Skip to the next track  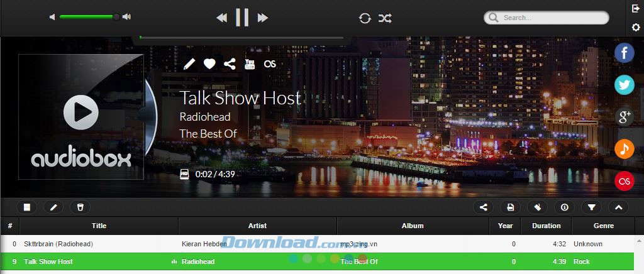tap(262, 18)
